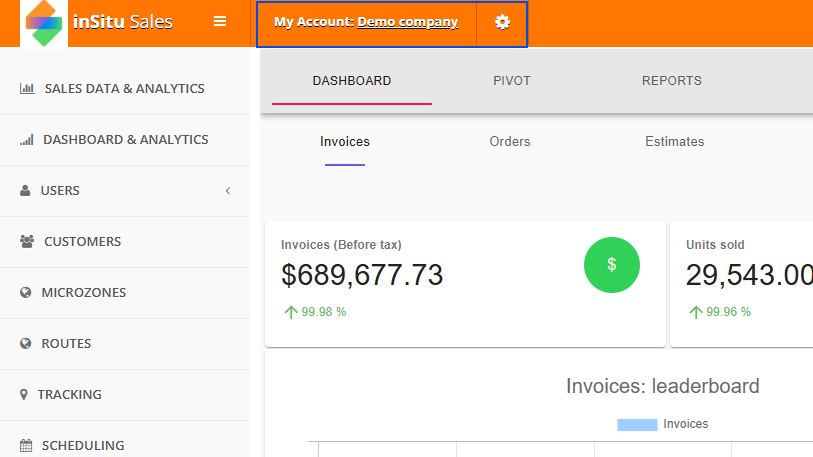The height and width of the screenshot is (457, 813).
Task: Expand the Users menu chevron
Action: pyautogui.click(x=228, y=191)
